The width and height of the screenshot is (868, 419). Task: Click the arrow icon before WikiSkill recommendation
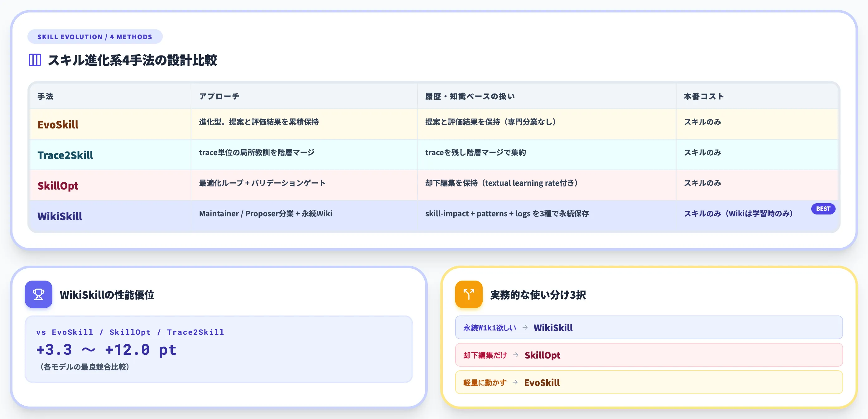click(525, 327)
